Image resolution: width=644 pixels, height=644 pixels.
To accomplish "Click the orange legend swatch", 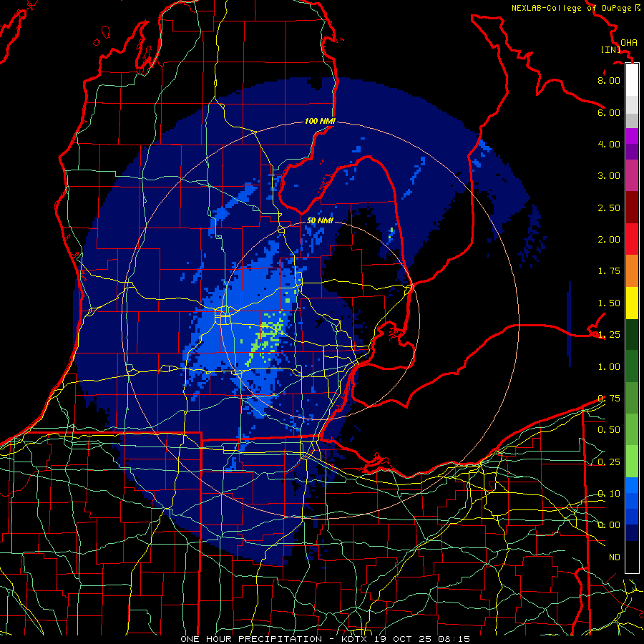I will (x=632, y=271).
